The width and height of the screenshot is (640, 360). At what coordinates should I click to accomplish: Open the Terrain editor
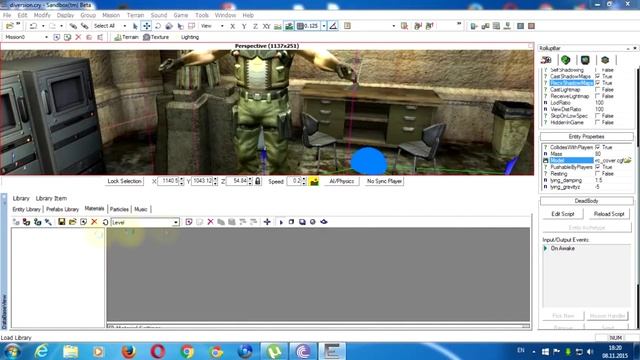click(x=126, y=37)
